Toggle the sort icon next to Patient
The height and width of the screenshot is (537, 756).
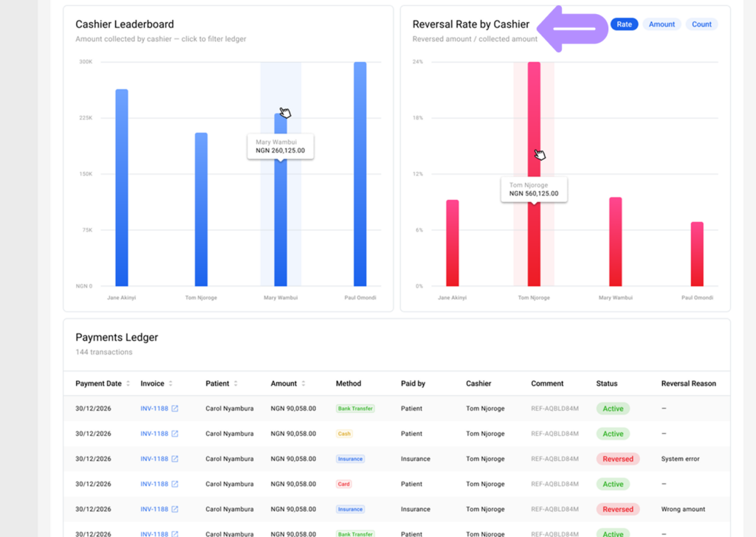click(x=236, y=384)
